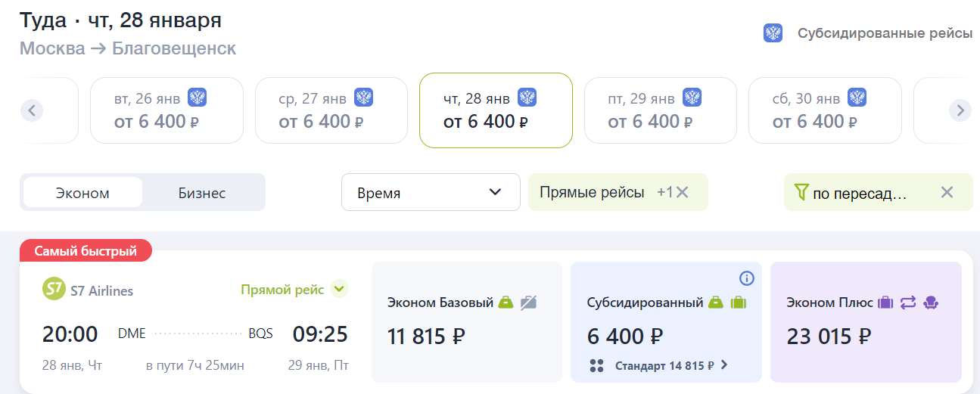Remove the Прямые рейсы filter
The height and width of the screenshot is (394, 980).
pyautogui.click(x=683, y=192)
